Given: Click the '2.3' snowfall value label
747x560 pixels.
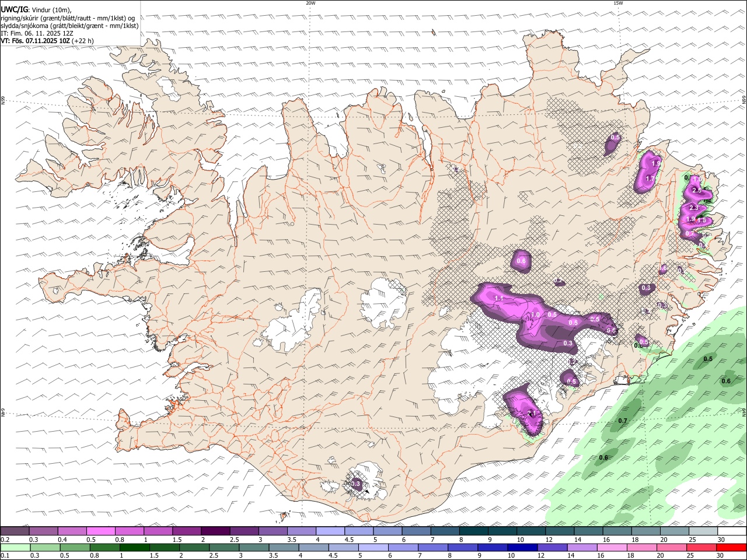Looking at the screenshot, I should click(694, 208).
